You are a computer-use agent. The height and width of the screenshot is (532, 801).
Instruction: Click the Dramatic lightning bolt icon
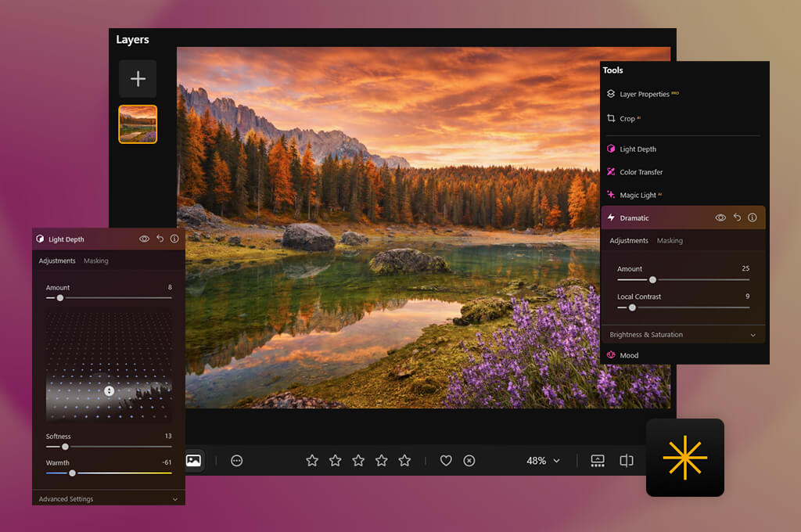[611, 217]
